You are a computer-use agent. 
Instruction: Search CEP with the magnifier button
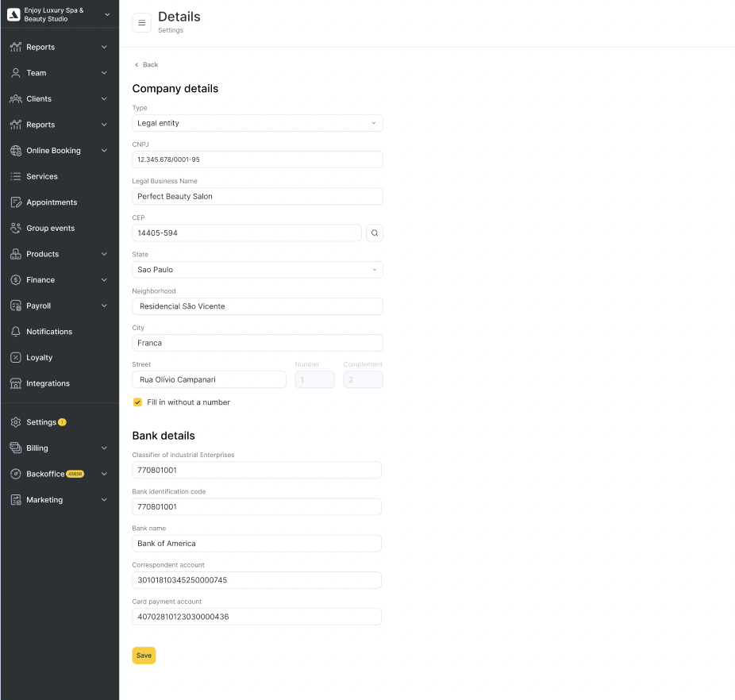click(x=374, y=233)
